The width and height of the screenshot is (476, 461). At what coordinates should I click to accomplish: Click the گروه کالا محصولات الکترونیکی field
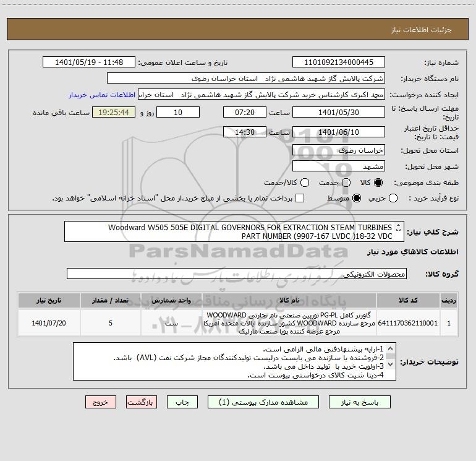[237, 274]
